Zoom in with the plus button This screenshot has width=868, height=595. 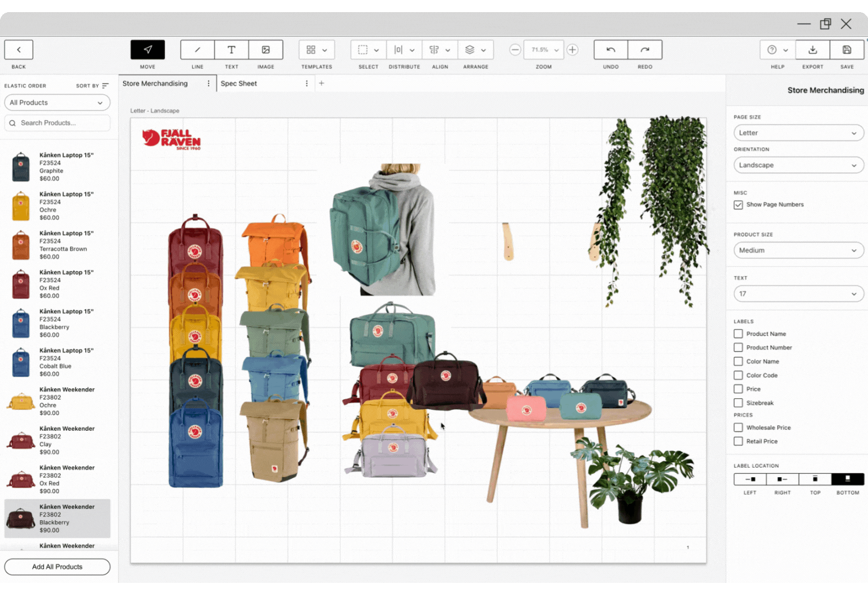point(572,50)
